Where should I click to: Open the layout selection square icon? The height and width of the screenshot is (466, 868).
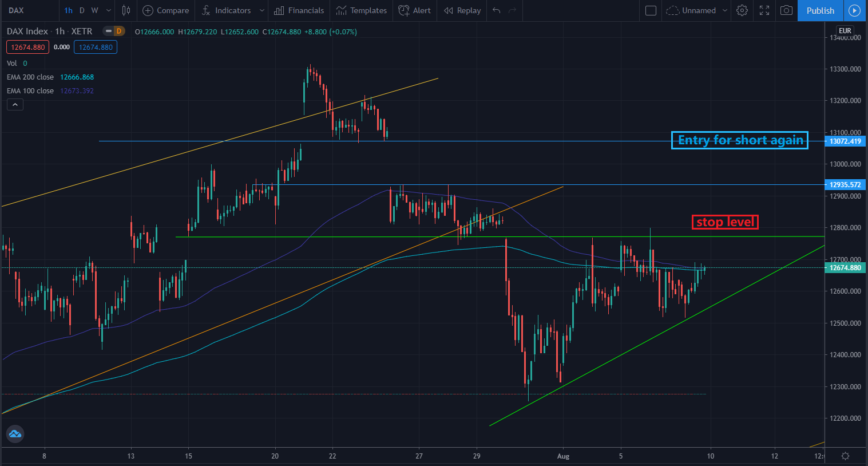[x=651, y=10]
